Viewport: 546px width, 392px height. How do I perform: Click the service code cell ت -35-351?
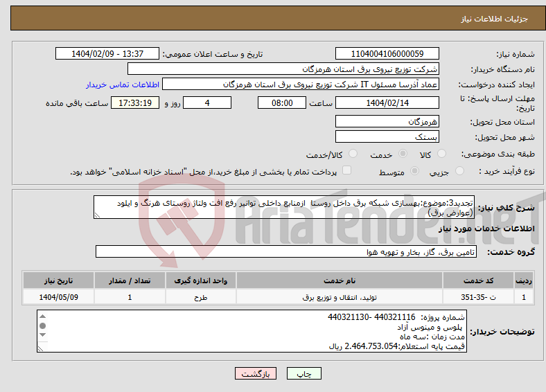point(479,297)
